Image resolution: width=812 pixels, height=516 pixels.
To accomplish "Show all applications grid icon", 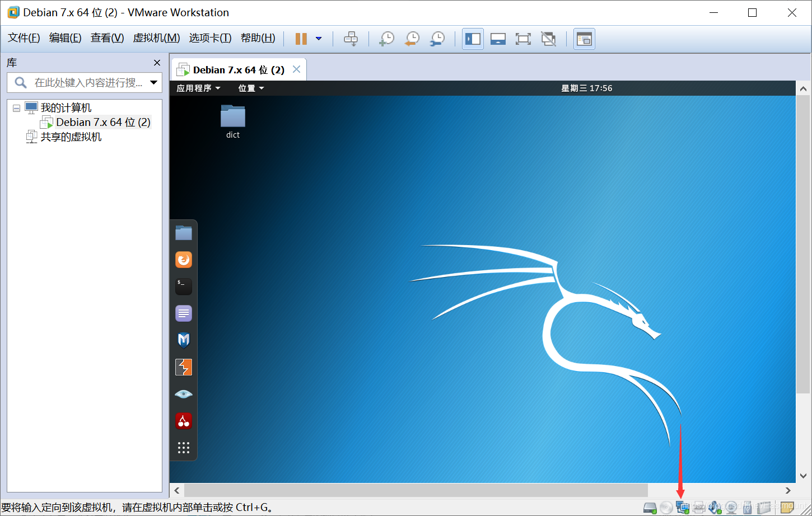I will click(x=184, y=448).
